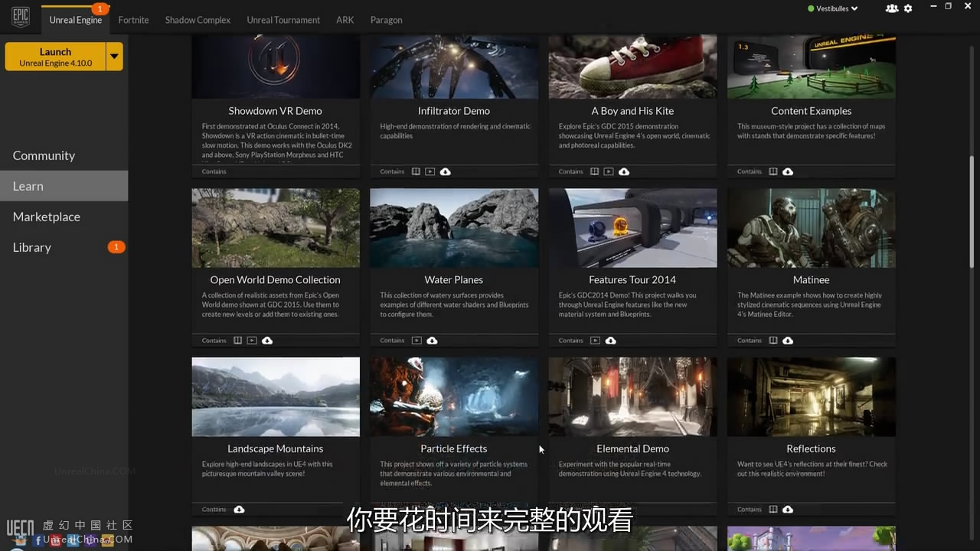The width and height of the screenshot is (980, 551).
Task: Open the Particle Effects thumbnail
Action: coord(454,397)
